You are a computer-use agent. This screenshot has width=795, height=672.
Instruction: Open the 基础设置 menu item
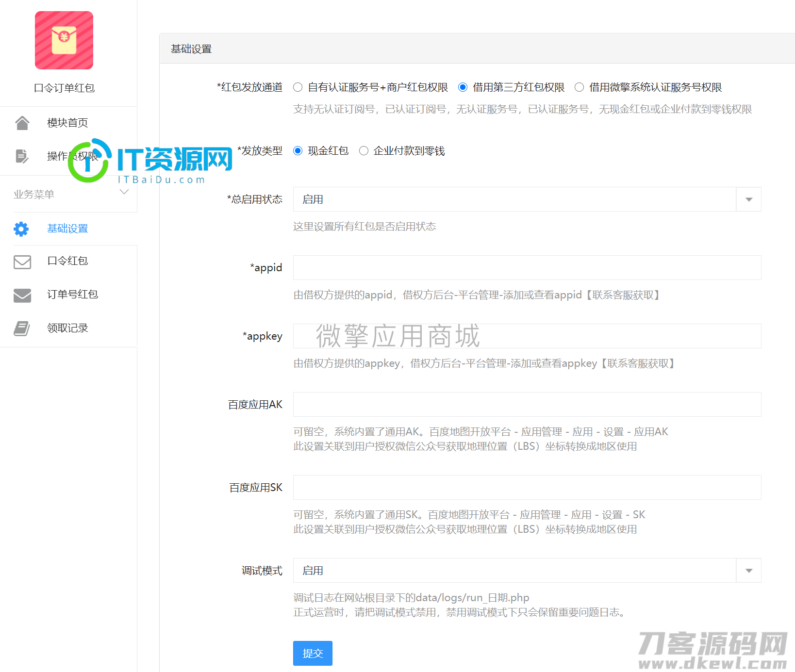coord(68,229)
